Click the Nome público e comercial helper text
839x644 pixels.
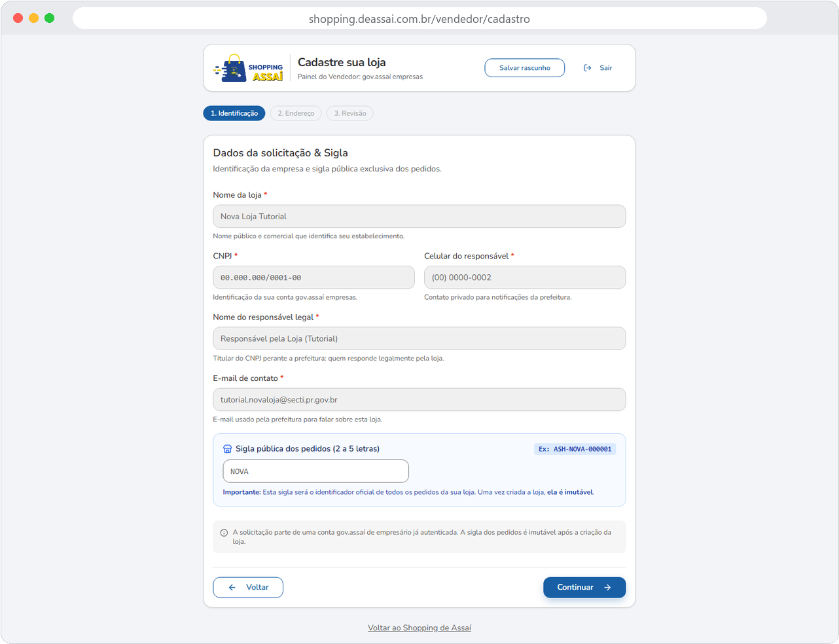(309, 236)
